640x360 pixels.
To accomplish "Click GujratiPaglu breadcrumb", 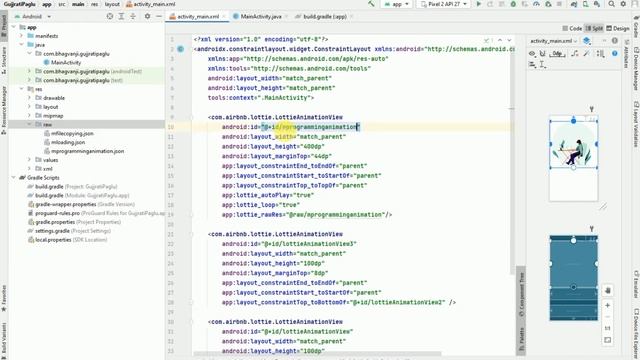I will [20, 4].
